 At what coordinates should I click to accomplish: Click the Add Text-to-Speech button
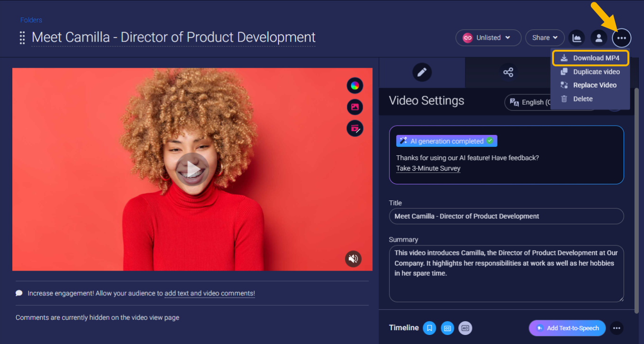(567, 328)
